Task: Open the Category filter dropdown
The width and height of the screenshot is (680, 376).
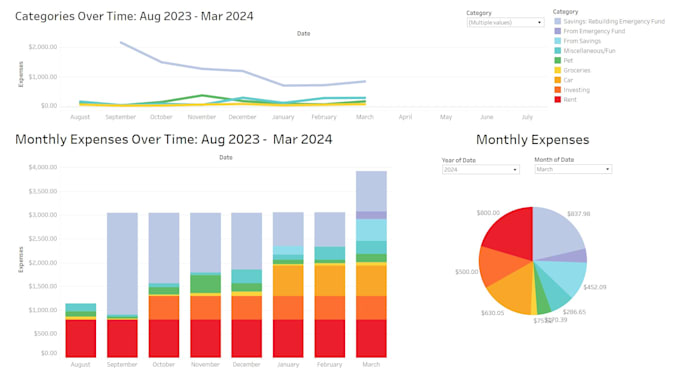Action: (x=505, y=22)
